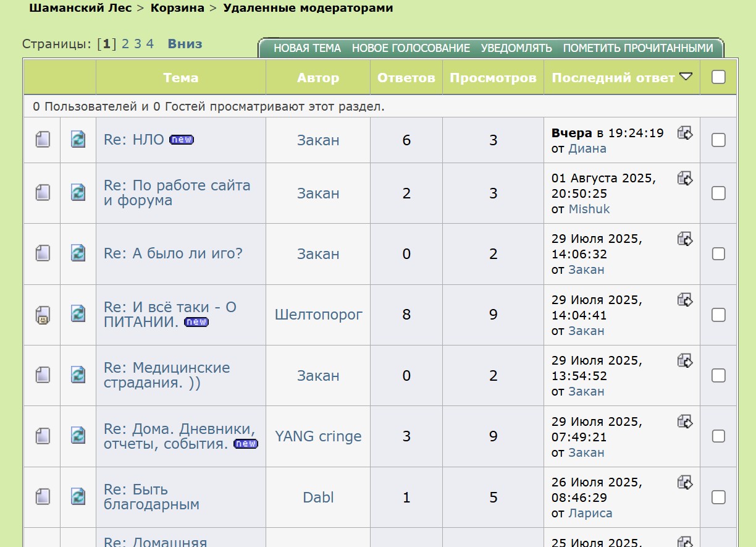Viewport: 756px width, 547px height.
Task: Go to page 3 of the topic list
Action: pos(138,44)
